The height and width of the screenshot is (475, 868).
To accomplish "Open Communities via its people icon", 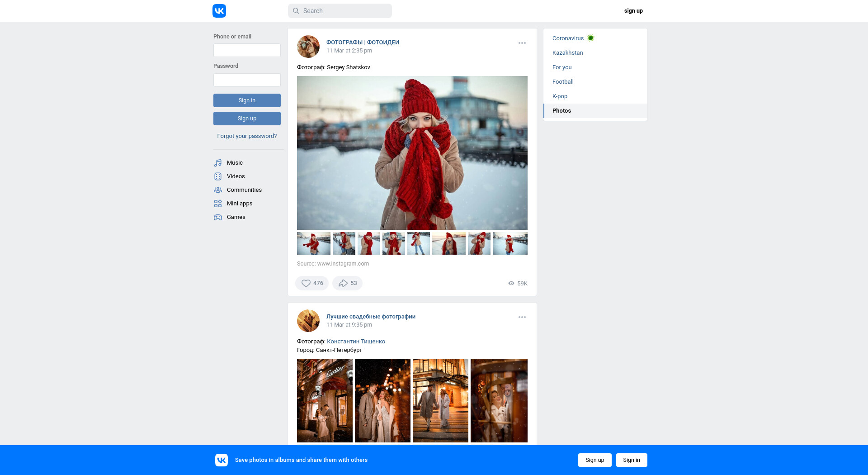I will coord(218,190).
